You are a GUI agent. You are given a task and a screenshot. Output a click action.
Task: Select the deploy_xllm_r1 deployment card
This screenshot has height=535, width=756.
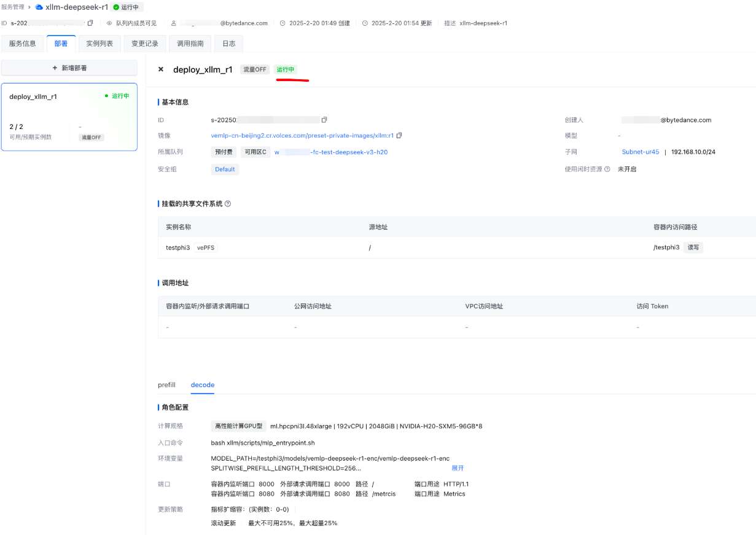click(x=69, y=117)
